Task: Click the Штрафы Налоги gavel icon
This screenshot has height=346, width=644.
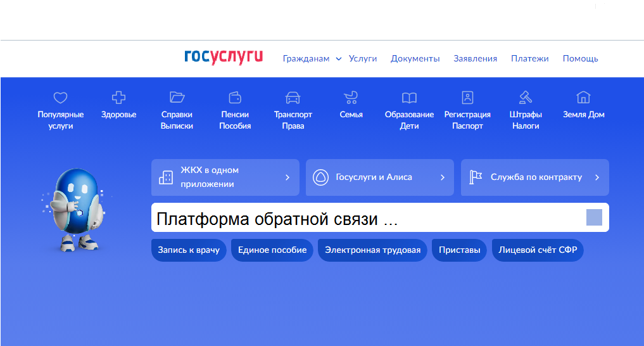Action: (x=526, y=98)
